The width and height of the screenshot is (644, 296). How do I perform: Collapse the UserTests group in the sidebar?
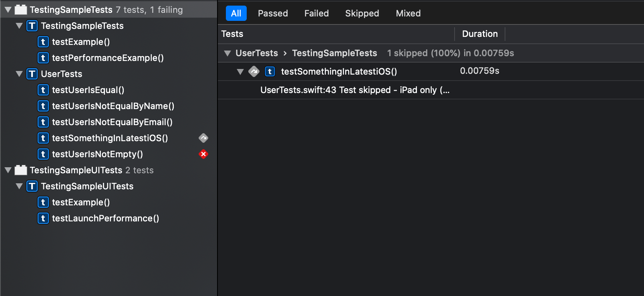coord(19,74)
